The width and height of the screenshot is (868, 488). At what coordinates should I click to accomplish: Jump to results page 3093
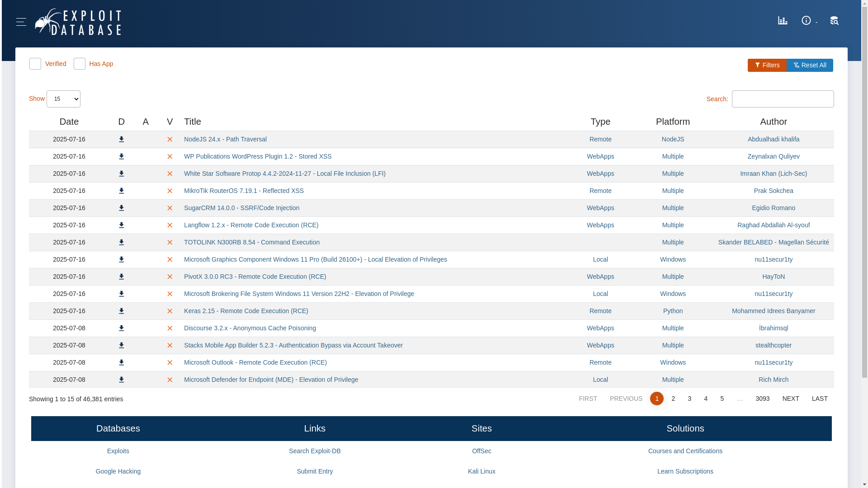(762, 399)
